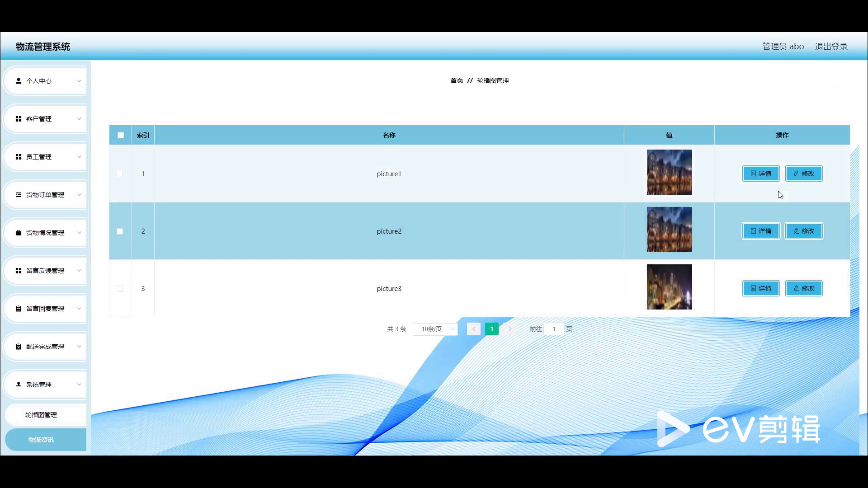Open the 10条/页 page size dropdown

point(435,329)
